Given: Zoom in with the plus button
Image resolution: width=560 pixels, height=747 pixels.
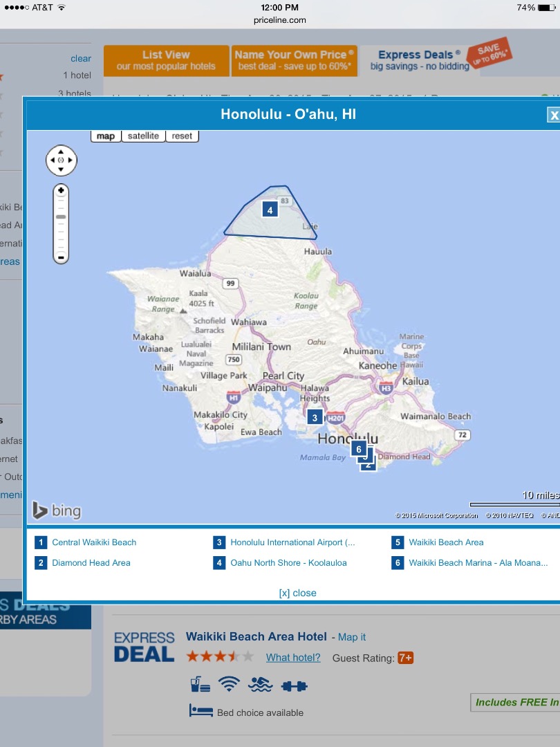Looking at the screenshot, I should 61,191.
